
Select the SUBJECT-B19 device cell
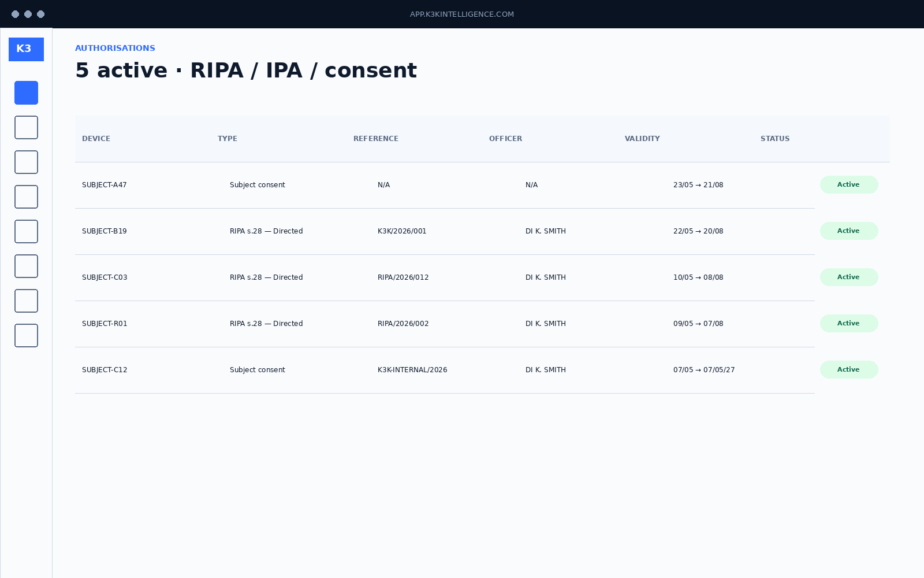(x=104, y=231)
